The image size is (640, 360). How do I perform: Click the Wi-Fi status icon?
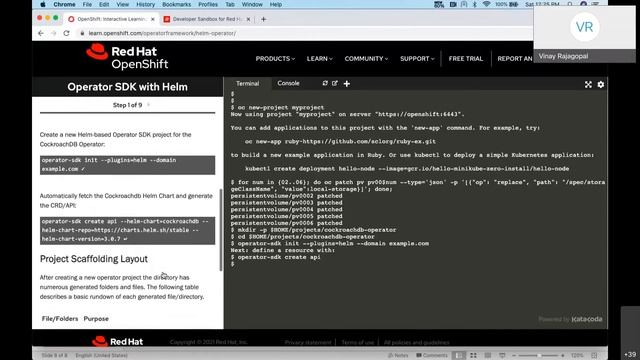tap(486, 4)
